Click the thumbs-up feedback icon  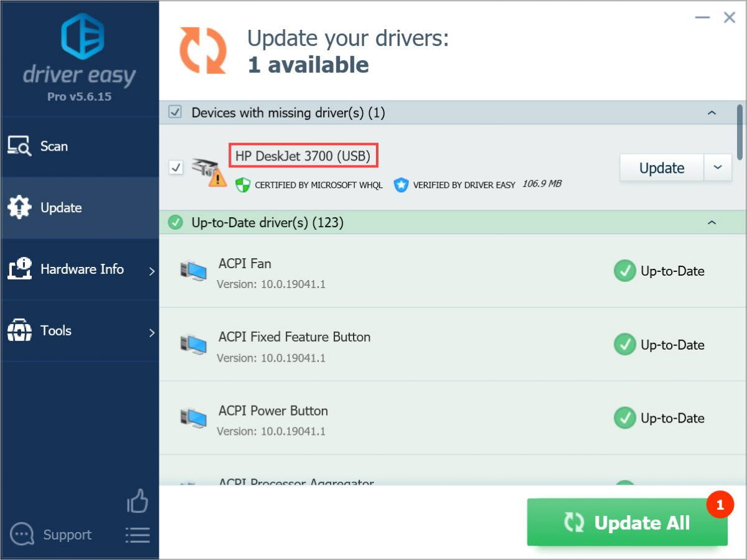[138, 501]
